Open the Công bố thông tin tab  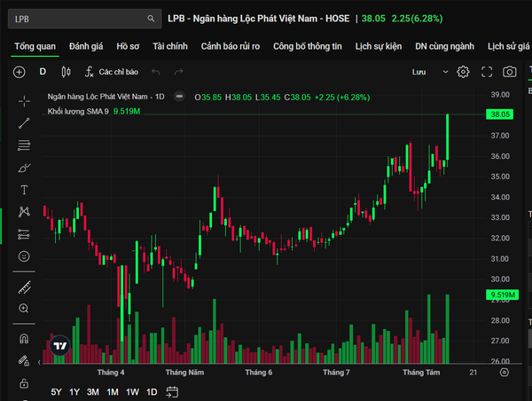tap(308, 46)
